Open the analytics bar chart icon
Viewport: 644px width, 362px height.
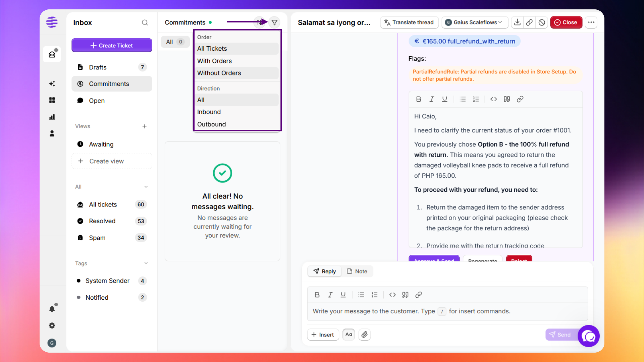pyautogui.click(x=52, y=117)
